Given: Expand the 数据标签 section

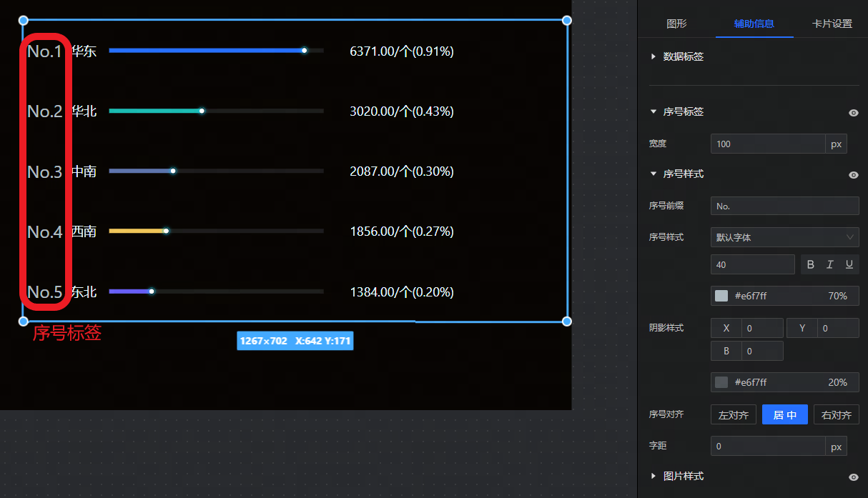Looking at the screenshot, I should [654, 56].
